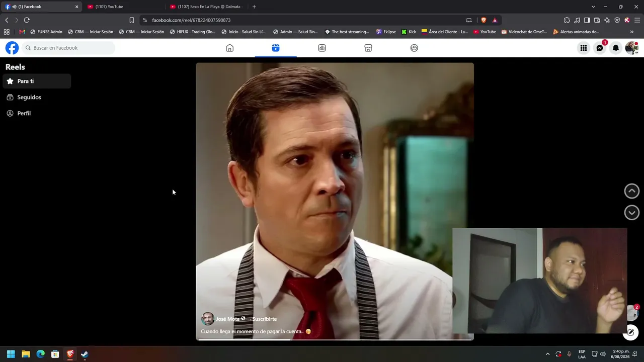
Task: Open the 'Videochat de OmeT...' bookmark
Action: (x=524, y=32)
